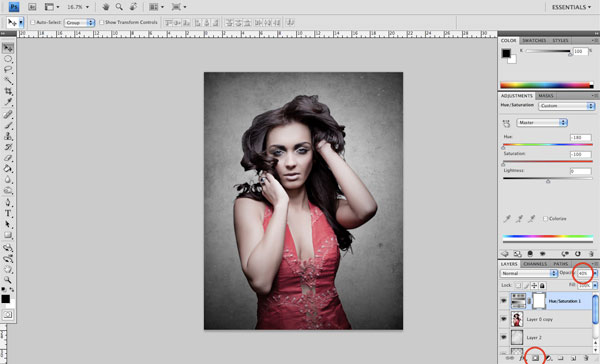Switch to the Styles tab

pos(560,41)
